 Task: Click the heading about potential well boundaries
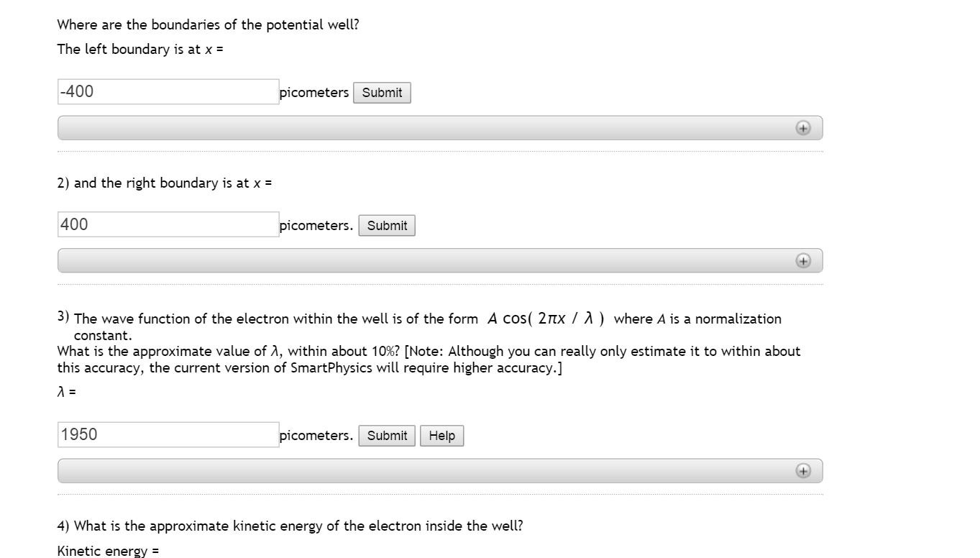[x=208, y=24]
